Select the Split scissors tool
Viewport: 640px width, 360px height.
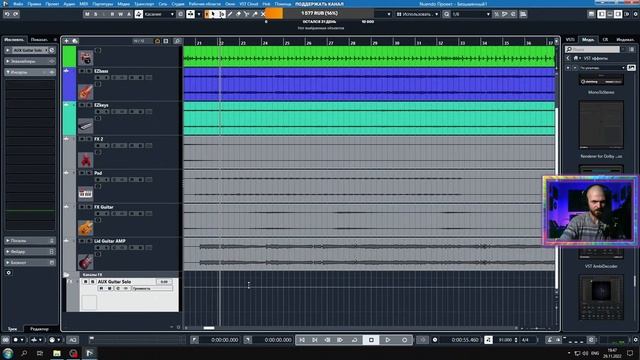[x=247, y=14]
